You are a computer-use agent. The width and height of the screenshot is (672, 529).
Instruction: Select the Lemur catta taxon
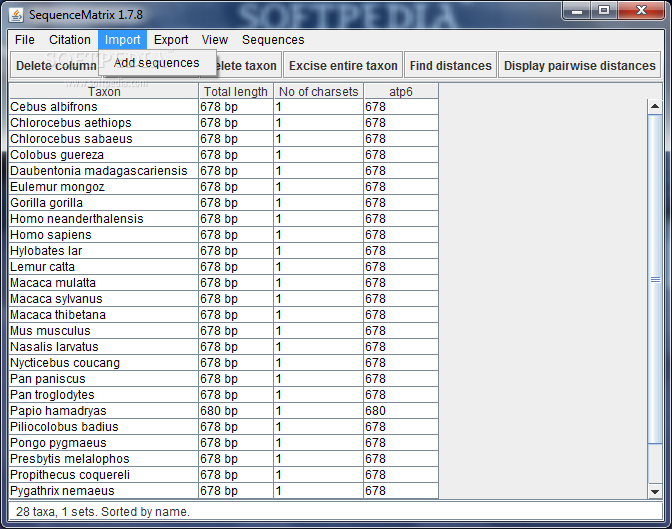click(x=104, y=267)
